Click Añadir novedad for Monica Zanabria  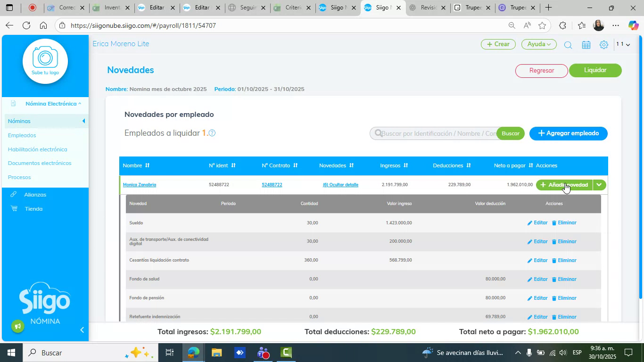pos(564,185)
